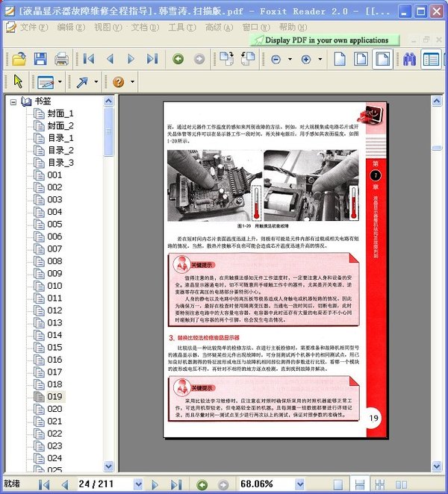Open typewriter tool dropdown arrow
Screen dimensions: 448x494
point(60,82)
